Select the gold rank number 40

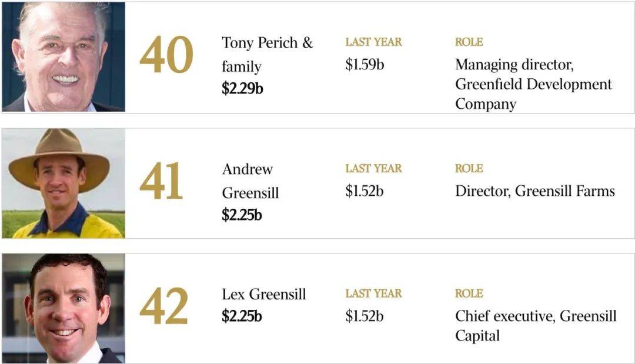pos(166,55)
